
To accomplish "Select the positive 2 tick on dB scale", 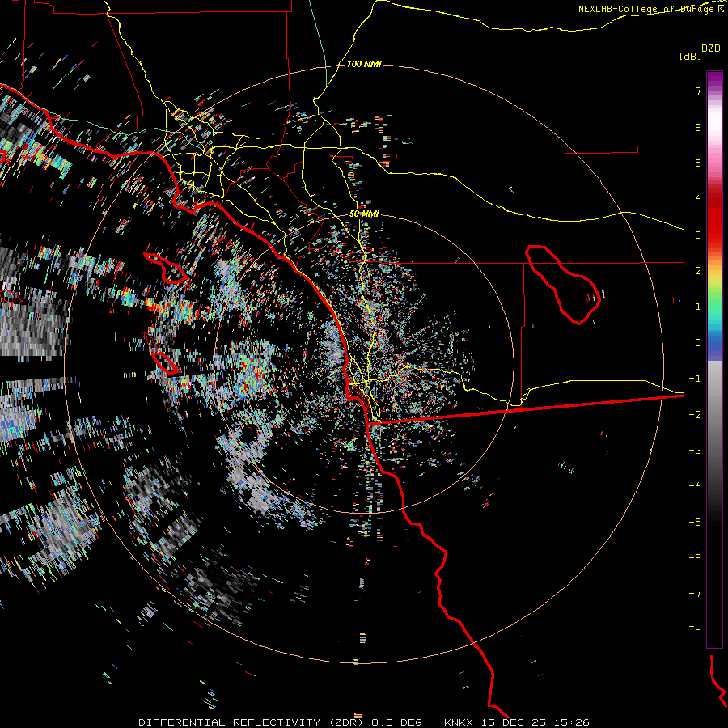I will point(698,271).
